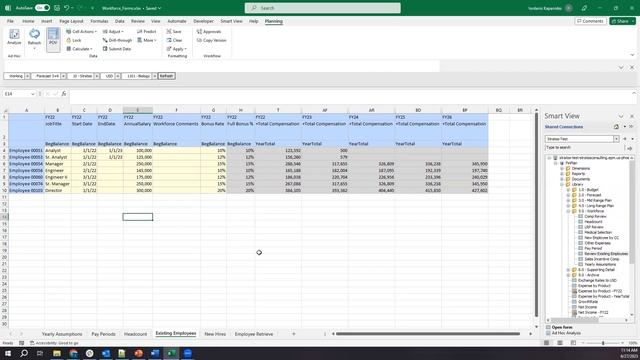Open the Adjust dropdown
The width and height of the screenshot is (640, 360).
pyautogui.click(x=113, y=31)
